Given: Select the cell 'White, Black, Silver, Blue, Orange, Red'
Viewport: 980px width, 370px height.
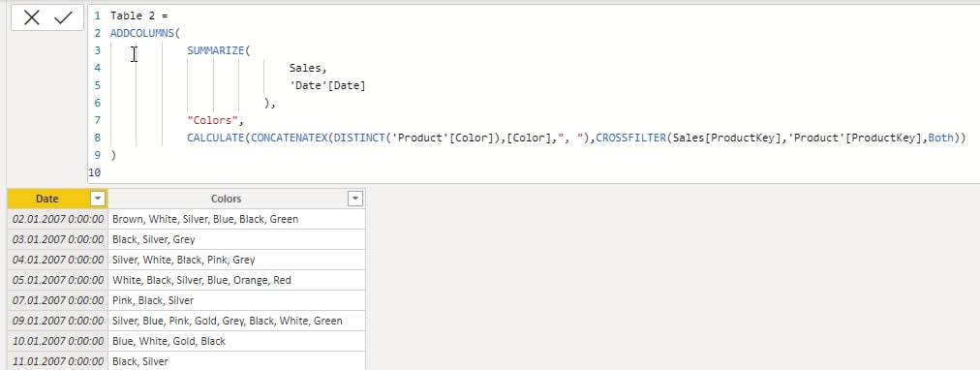Looking at the screenshot, I should coord(236,280).
